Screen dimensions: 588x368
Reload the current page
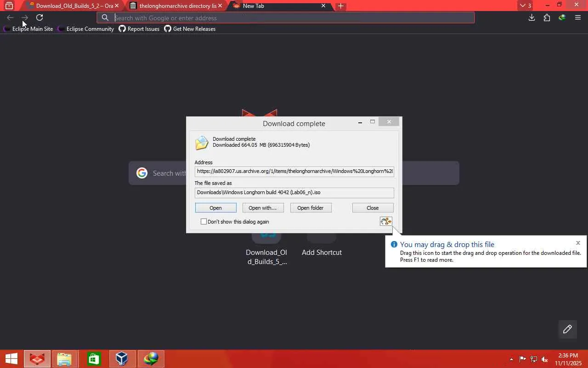click(x=40, y=17)
